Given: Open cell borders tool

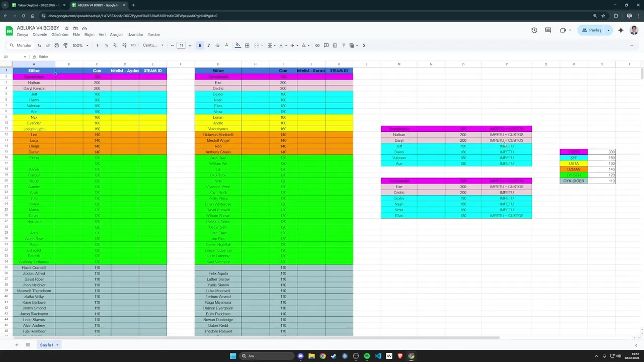Looking at the screenshot, I should click(247, 45).
